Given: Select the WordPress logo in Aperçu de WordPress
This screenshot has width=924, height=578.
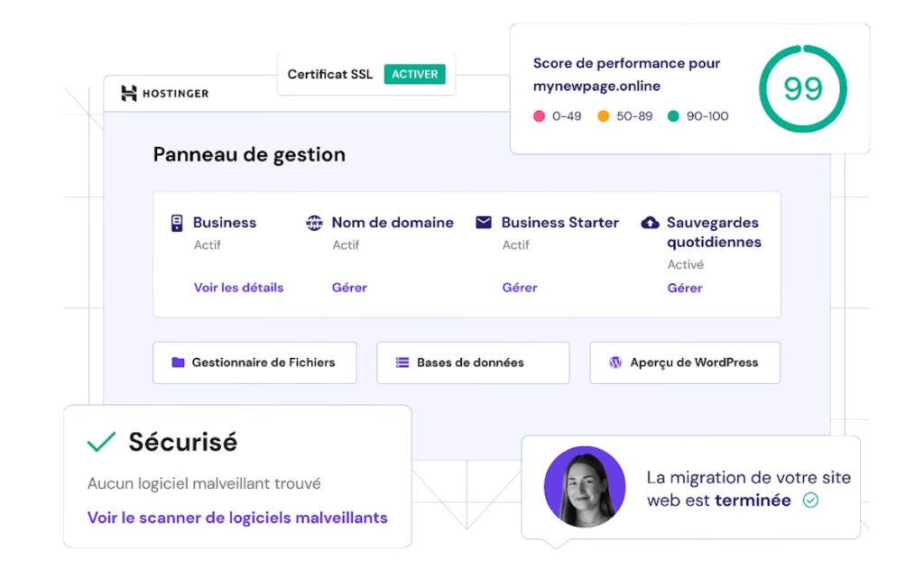Looking at the screenshot, I should tap(615, 362).
